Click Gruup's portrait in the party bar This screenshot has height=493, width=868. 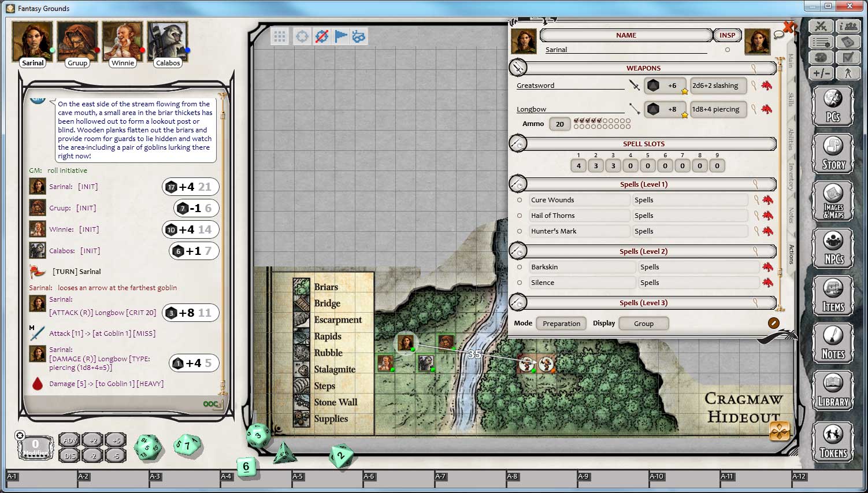[x=77, y=40]
